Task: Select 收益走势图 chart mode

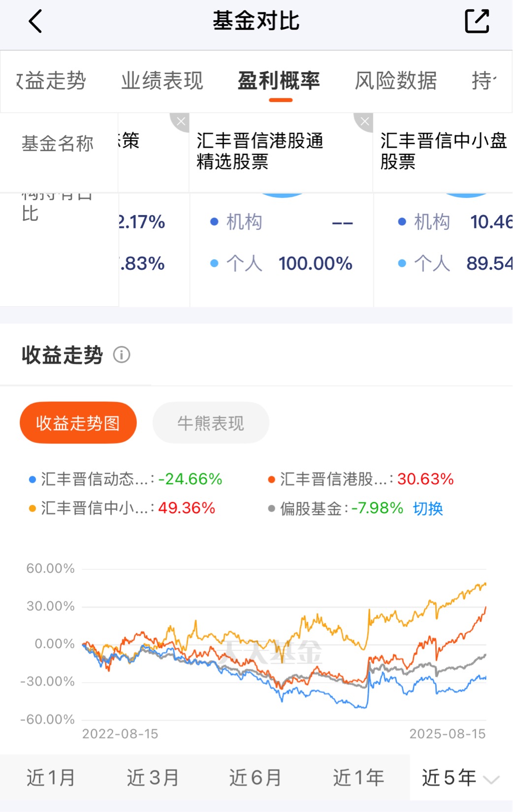Action: (78, 423)
